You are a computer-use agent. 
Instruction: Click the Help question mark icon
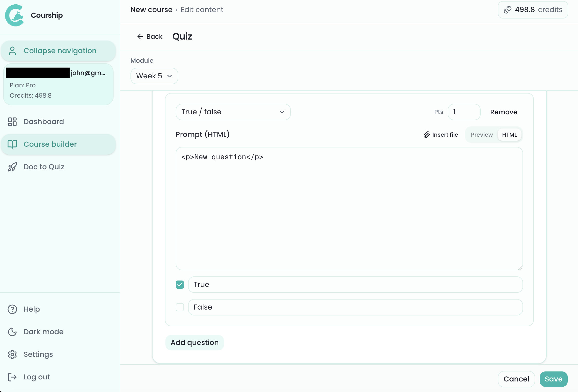pyautogui.click(x=12, y=309)
